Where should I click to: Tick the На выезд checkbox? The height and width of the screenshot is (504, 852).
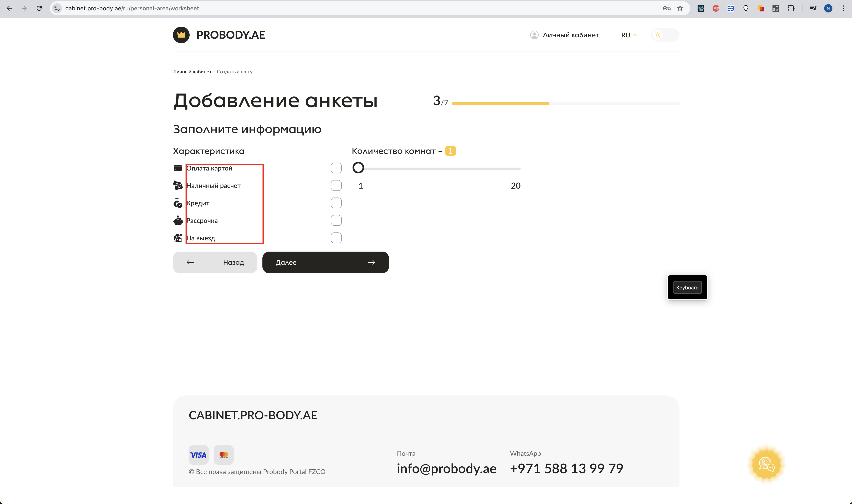coord(336,238)
